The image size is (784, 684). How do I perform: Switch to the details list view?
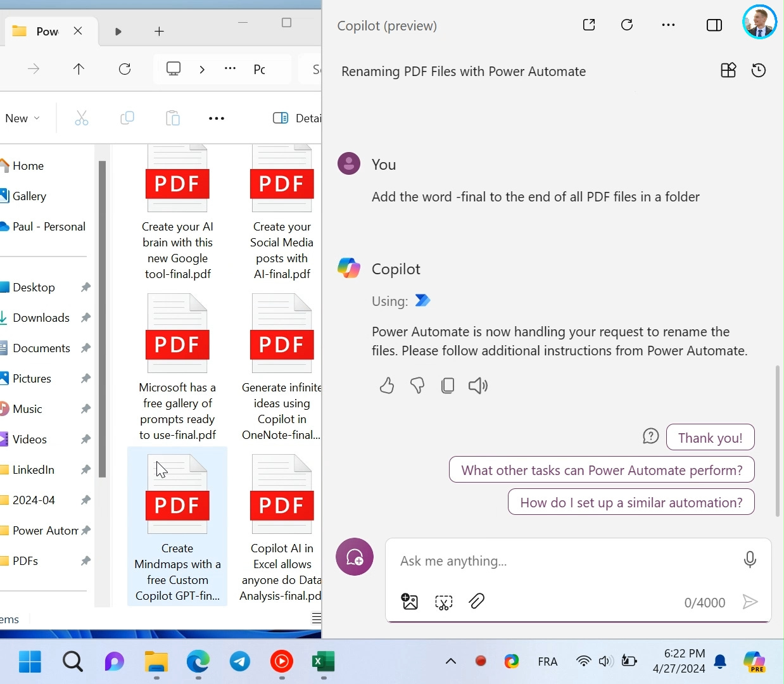pyautogui.click(x=316, y=619)
